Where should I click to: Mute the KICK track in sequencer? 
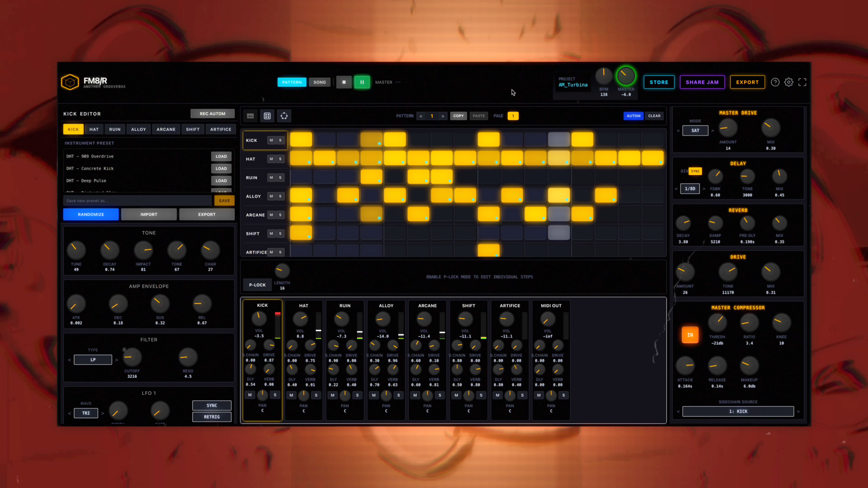tap(271, 141)
